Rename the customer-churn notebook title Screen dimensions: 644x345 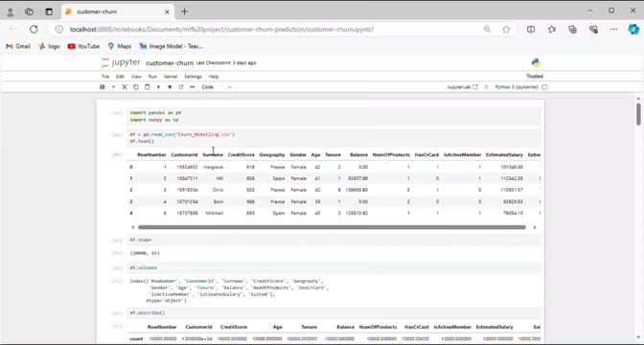click(170, 63)
